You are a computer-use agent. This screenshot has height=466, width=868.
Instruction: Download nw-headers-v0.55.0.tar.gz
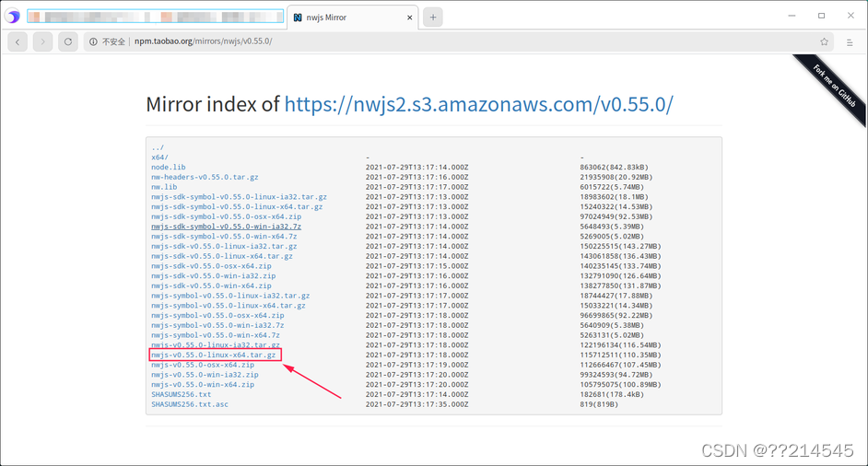pyautogui.click(x=205, y=177)
